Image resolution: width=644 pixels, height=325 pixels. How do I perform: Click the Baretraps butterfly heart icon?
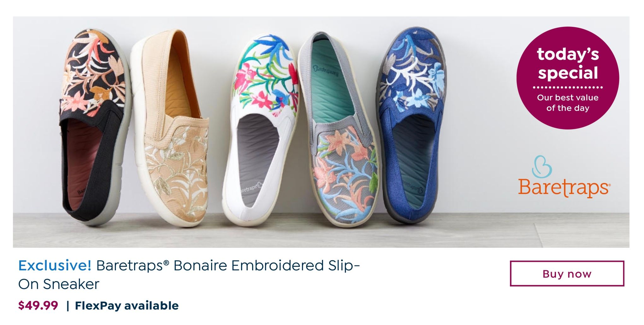point(542,166)
